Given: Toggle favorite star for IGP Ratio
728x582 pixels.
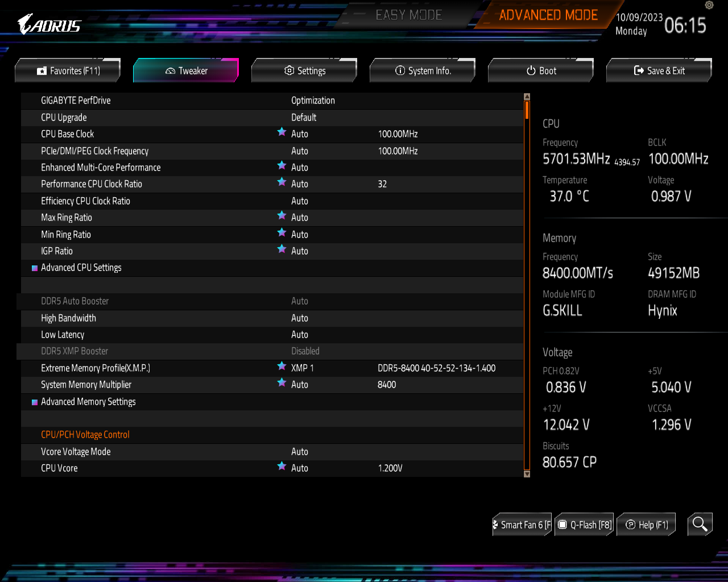Looking at the screenshot, I should [282, 250].
